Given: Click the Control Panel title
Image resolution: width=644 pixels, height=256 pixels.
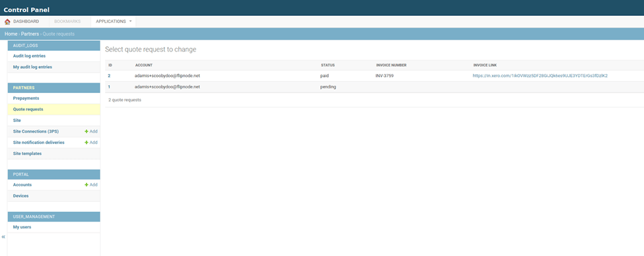Looking at the screenshot, I should tap(26, 10).
